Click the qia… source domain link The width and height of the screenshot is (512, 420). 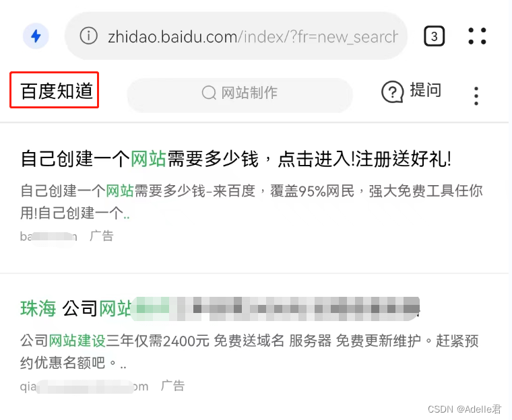[84, 386]
